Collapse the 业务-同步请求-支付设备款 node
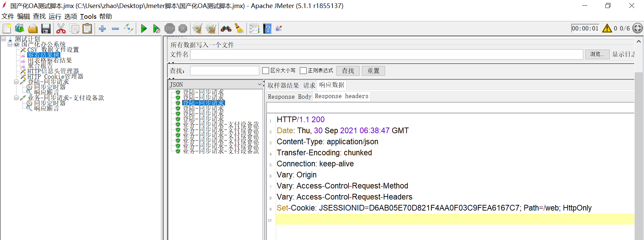 coord(16,98)
